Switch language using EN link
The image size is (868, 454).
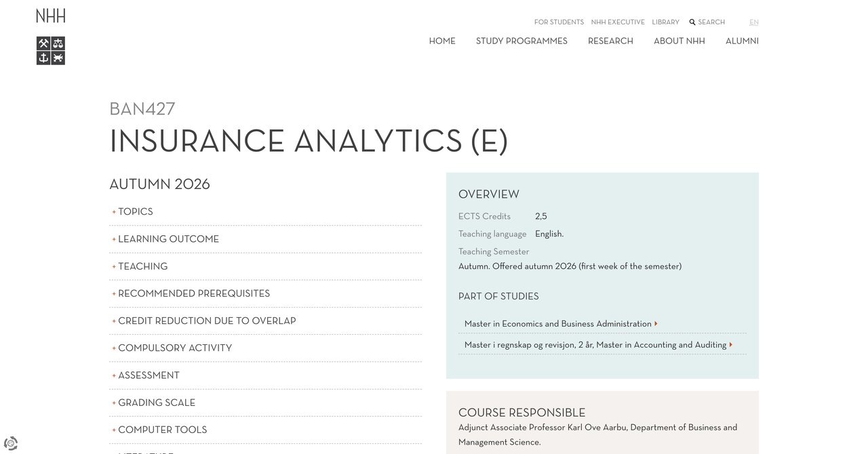(754, 22)
